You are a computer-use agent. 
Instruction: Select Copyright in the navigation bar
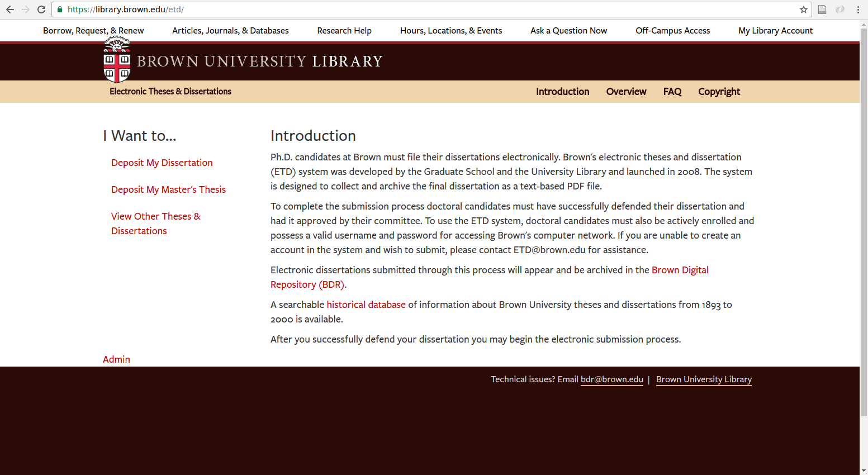(719, 92)
